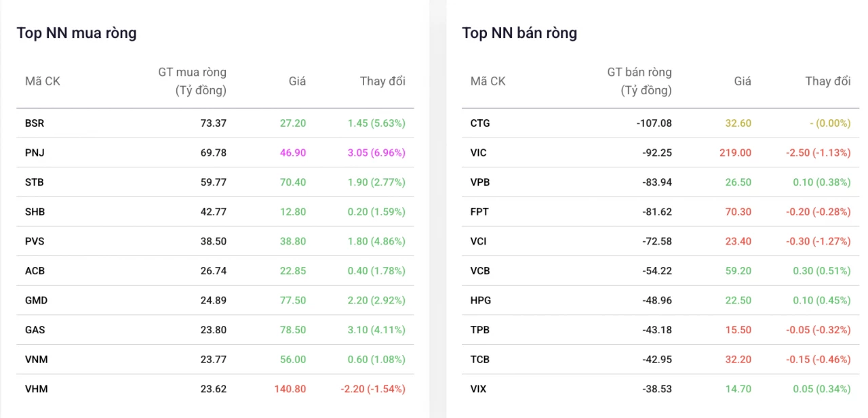This screenshot has width=868, height=418.
Task: Select the PVS ticker
Action: (x=35, y=241)
